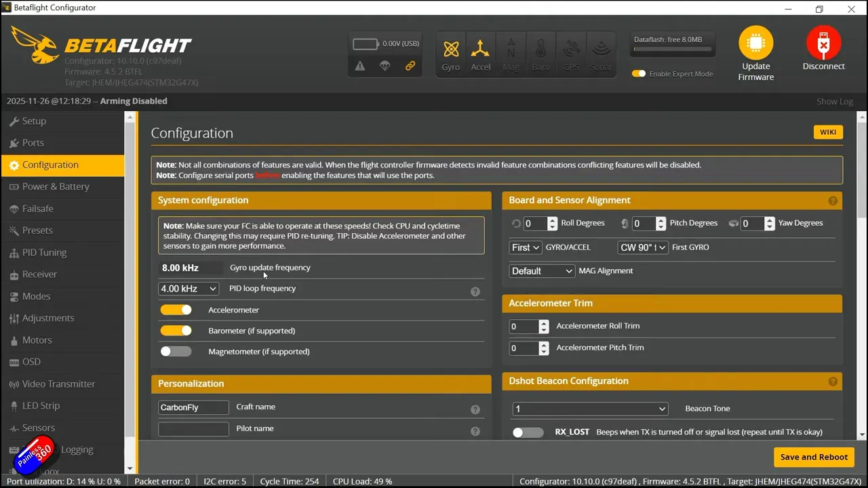Disable the Accelerometer toggle
Image resolution: width=868 pixels, height=488 pixels.
point(176,309)
